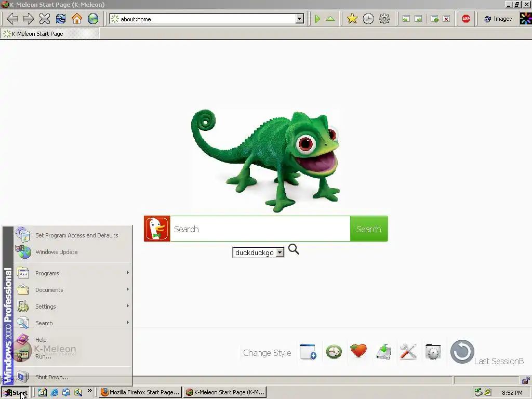Switch to Mozilla Firefox Start Page taskbar button
This screenshot has height=399, width=532.
140,392
